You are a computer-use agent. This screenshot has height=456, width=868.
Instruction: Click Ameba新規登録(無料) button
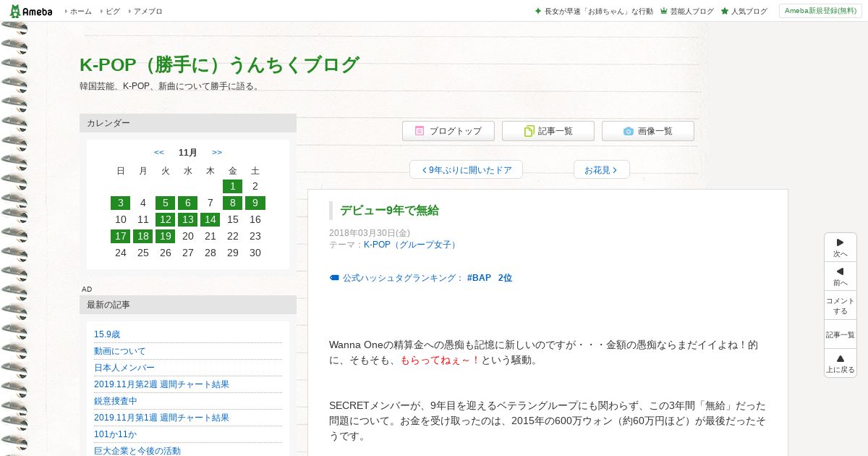pyautogui.click(x=820, y=11)
